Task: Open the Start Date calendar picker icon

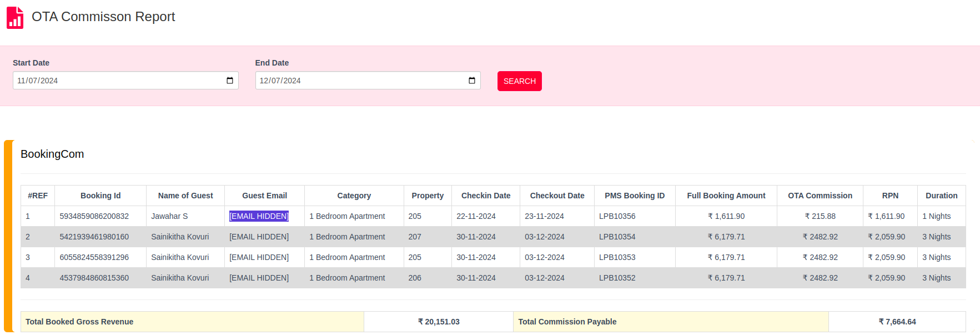Action: pyautogui.click(x=230, y=81)
